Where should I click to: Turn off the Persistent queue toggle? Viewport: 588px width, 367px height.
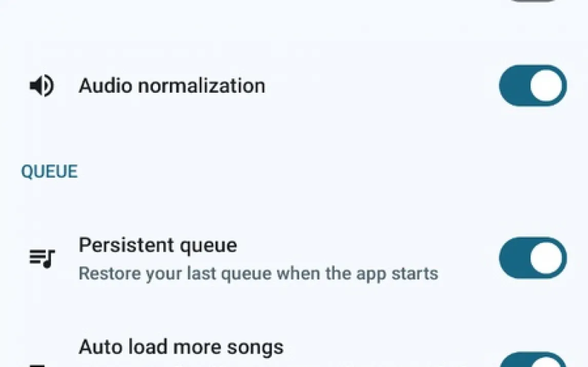(x=533, y=258)
